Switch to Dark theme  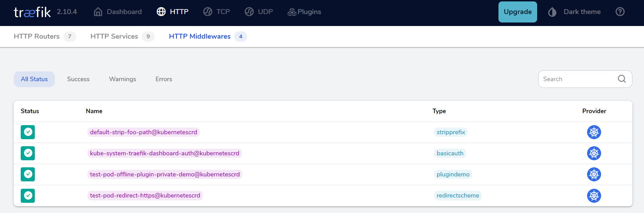click(582, 12)
